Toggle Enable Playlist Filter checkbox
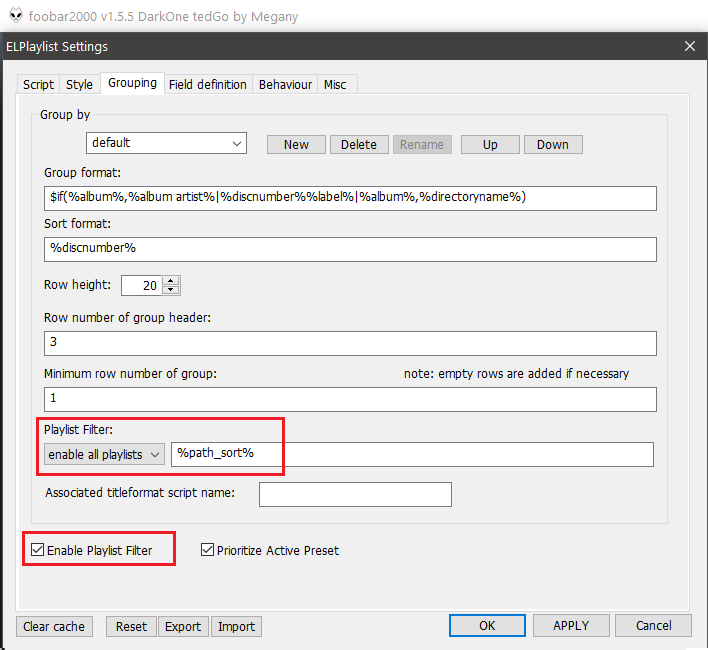This screenshot has height=650, width=708. 38,550
